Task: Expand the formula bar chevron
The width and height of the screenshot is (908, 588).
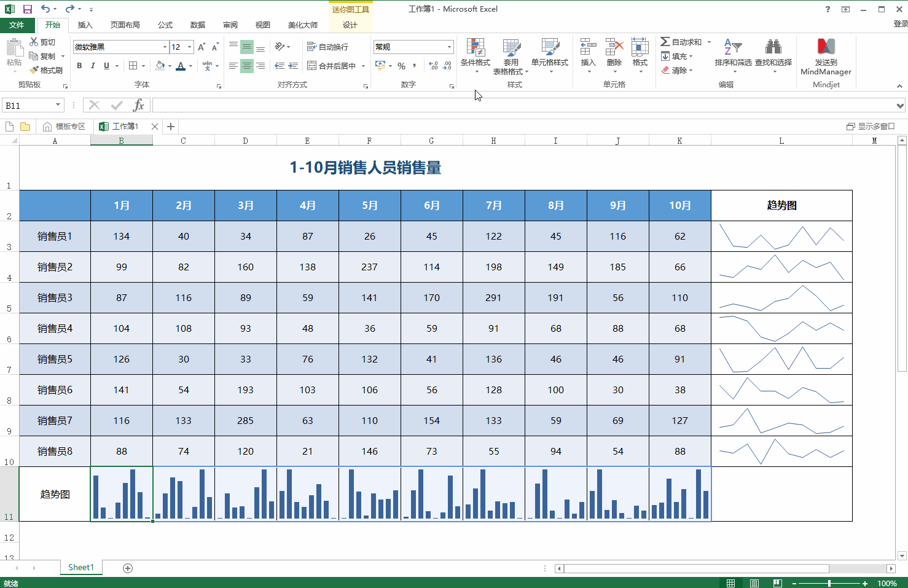Action: 900,106
